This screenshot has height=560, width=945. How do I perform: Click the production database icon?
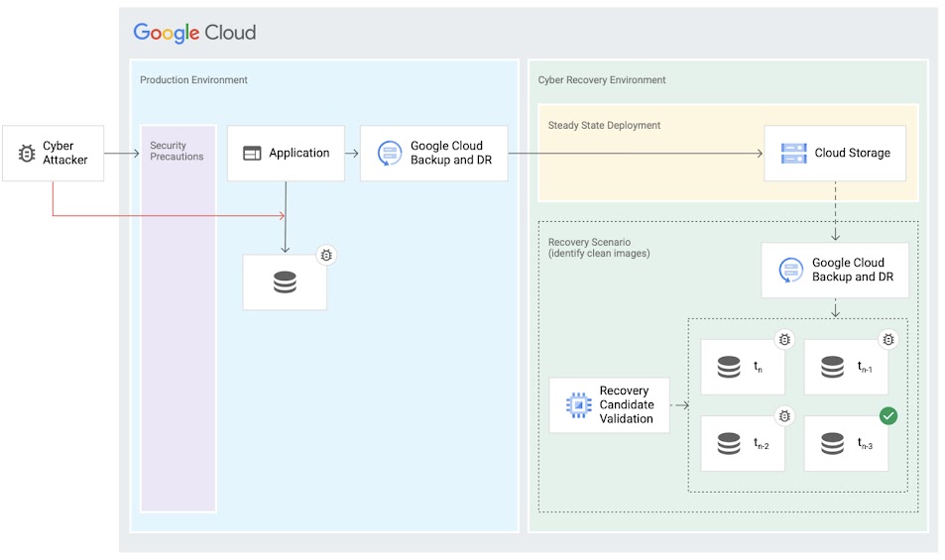click(285, 281)
